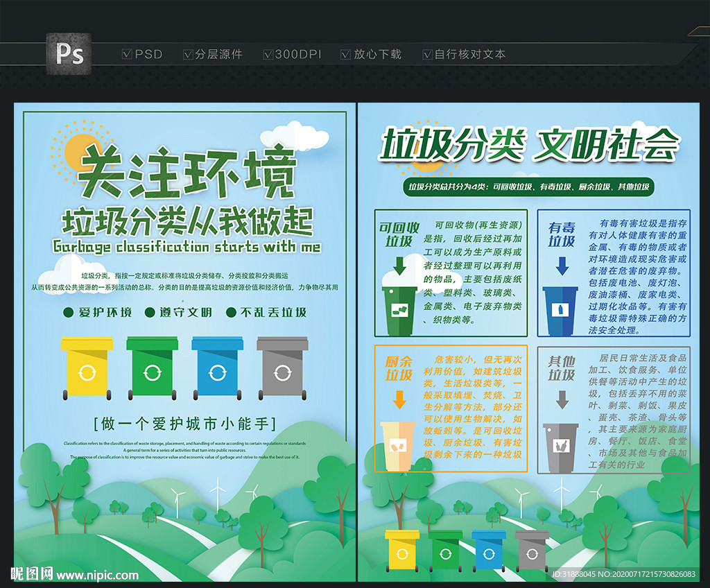Open the www.nipic.com watermark link
Viewport: 710px width, 588px height.
point(97,575)
